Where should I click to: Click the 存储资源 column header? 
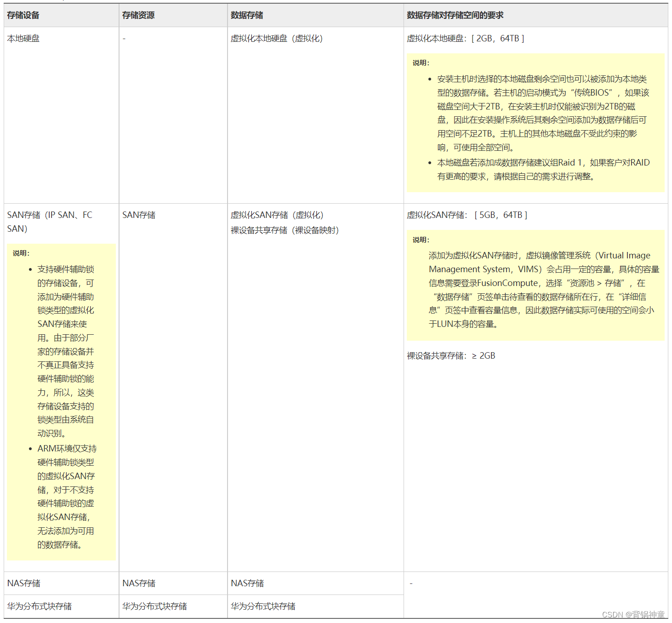[x=138, y=15]
